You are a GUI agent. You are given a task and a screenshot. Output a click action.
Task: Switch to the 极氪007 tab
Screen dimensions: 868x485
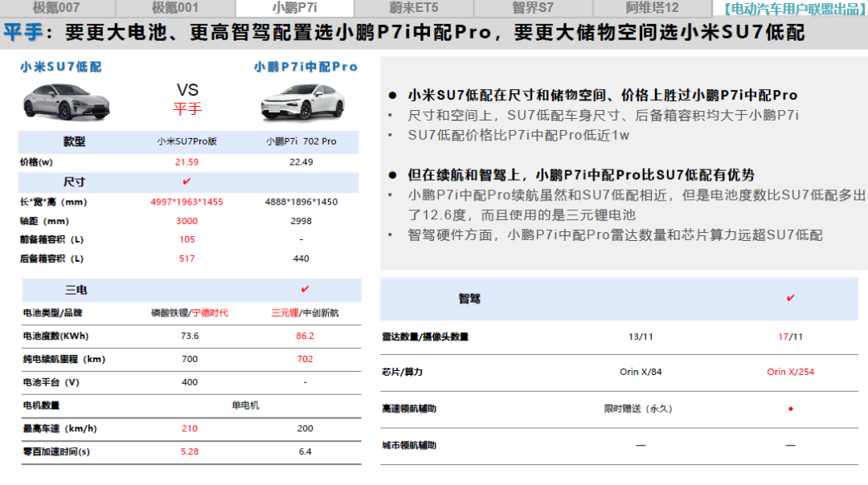[57, 8]
